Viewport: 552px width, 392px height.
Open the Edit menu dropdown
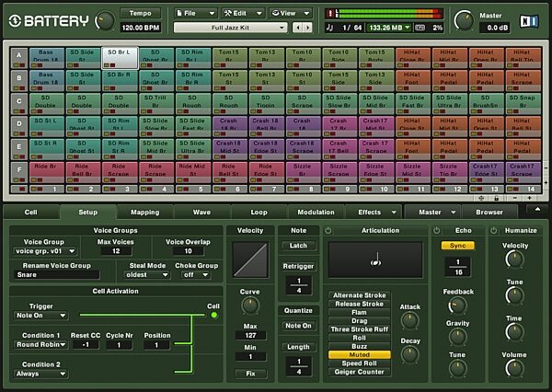point(243,13)
